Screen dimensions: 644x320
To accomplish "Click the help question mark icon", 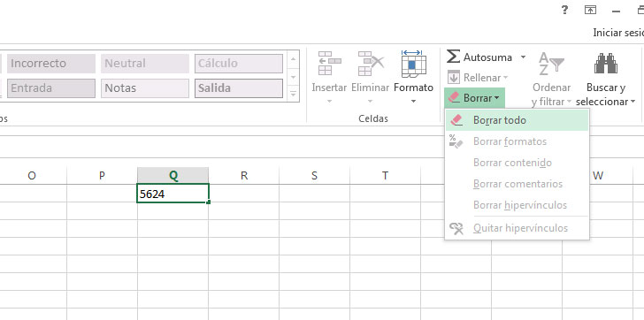I will [x=564, y=11].
